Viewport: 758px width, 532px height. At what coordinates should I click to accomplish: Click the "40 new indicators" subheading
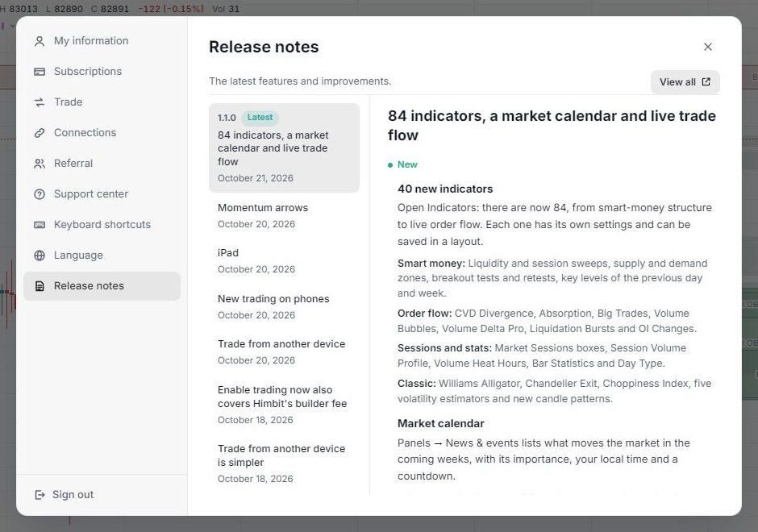(x=445, y=189)
